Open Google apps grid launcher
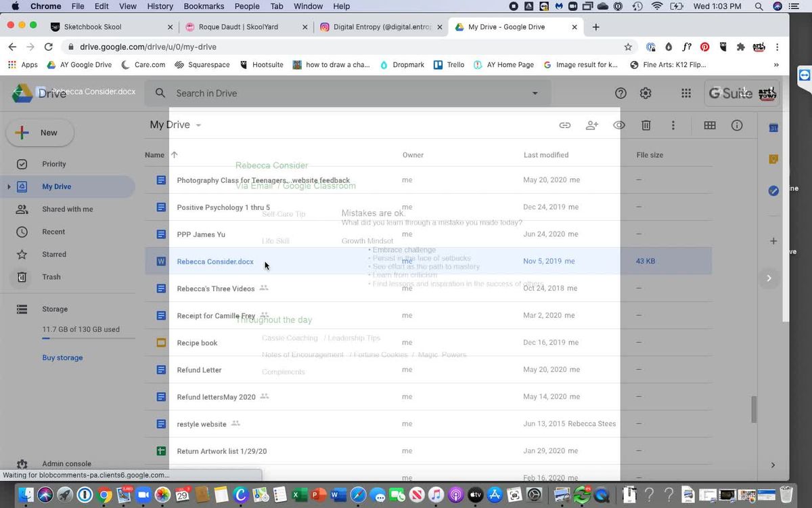Screen dimensions: 812x508 (686, 93)
